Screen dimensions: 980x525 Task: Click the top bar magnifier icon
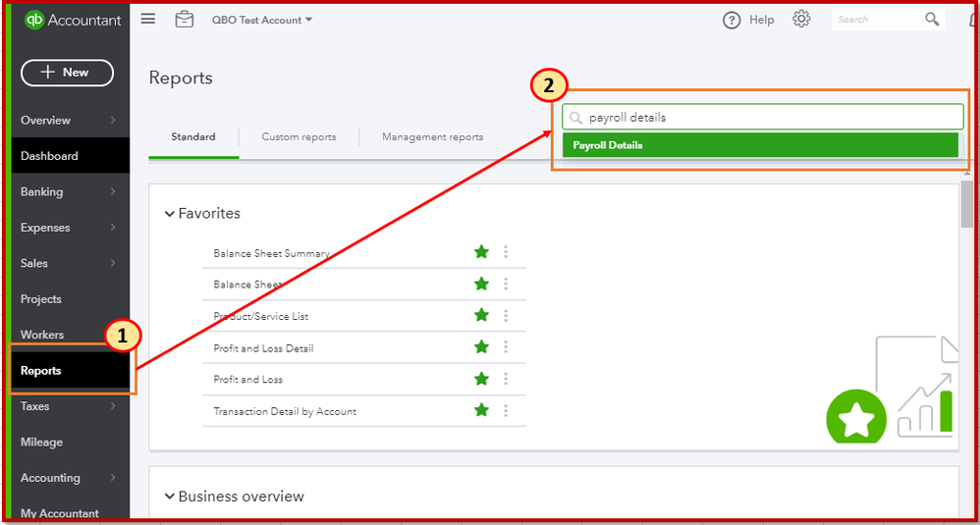(932, 20)
